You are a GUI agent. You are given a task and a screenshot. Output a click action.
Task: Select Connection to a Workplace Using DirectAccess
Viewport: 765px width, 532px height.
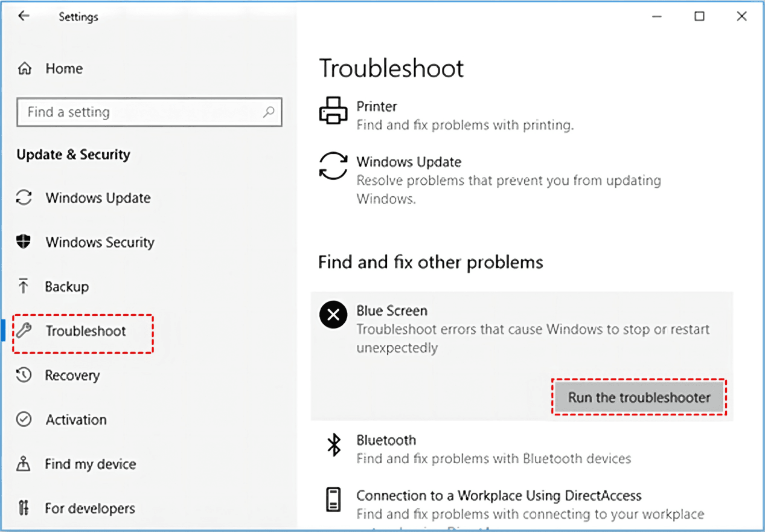(499, 496)
